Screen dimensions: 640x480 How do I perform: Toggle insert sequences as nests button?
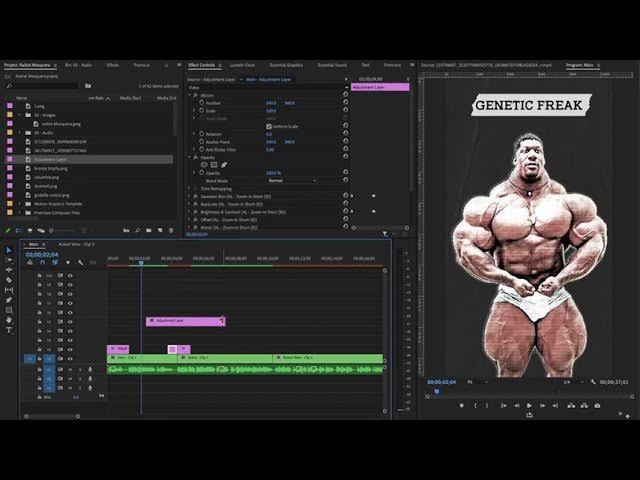coord(30,262)
